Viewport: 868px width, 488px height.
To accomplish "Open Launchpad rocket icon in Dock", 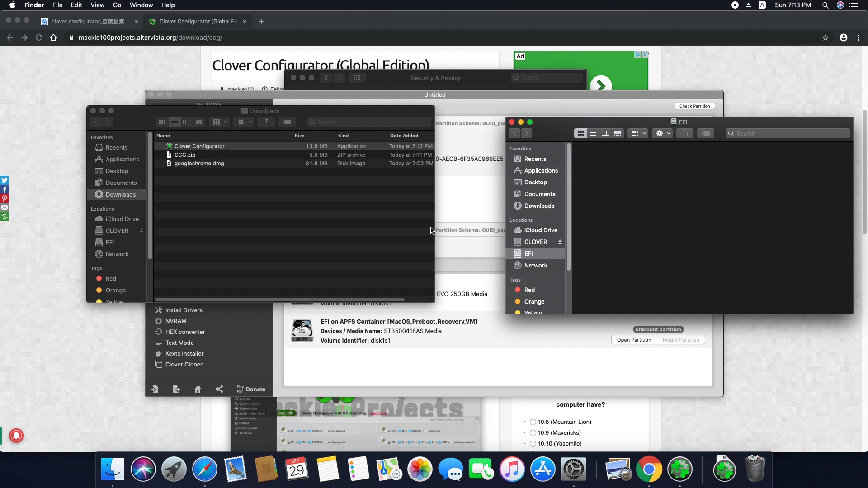I will [174, 469].
